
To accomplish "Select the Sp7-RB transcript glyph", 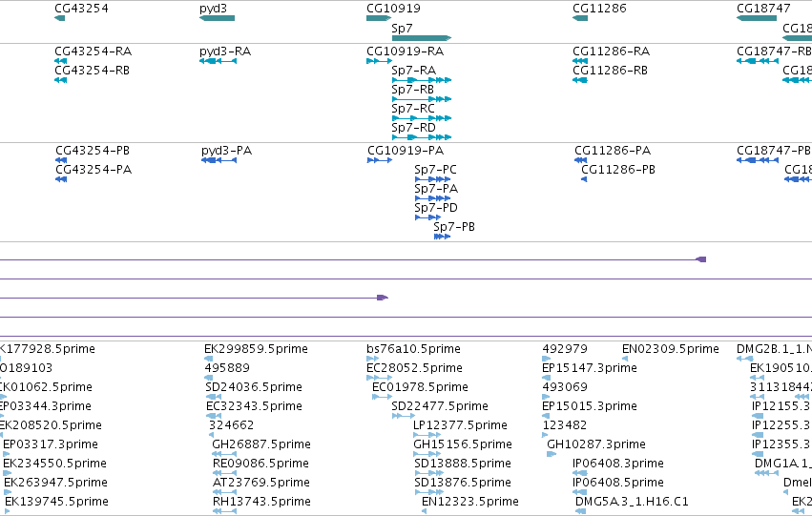I will tap(422, 99).
